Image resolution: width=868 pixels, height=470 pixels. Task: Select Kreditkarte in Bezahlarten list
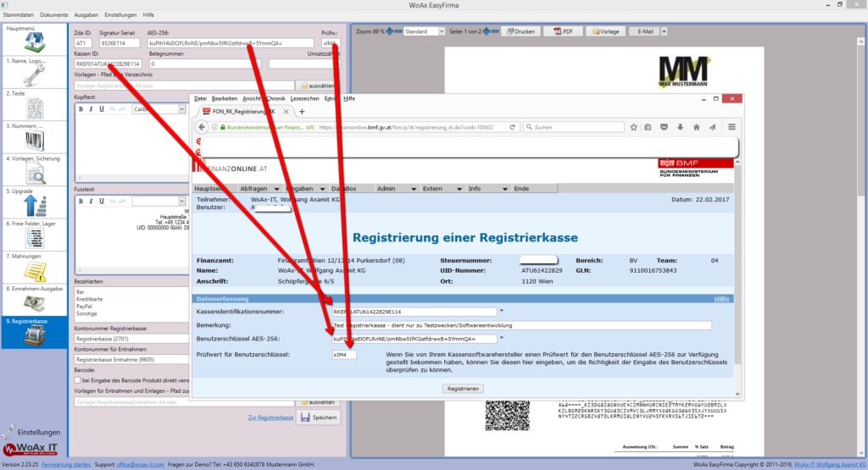click(89, 299)
